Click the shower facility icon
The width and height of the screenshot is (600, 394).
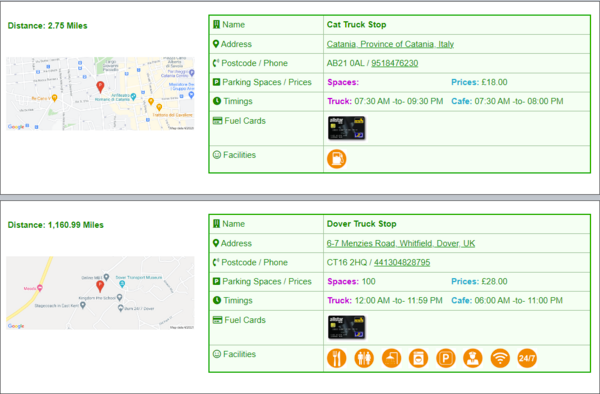pyautogui.click(x=391, y=358)
